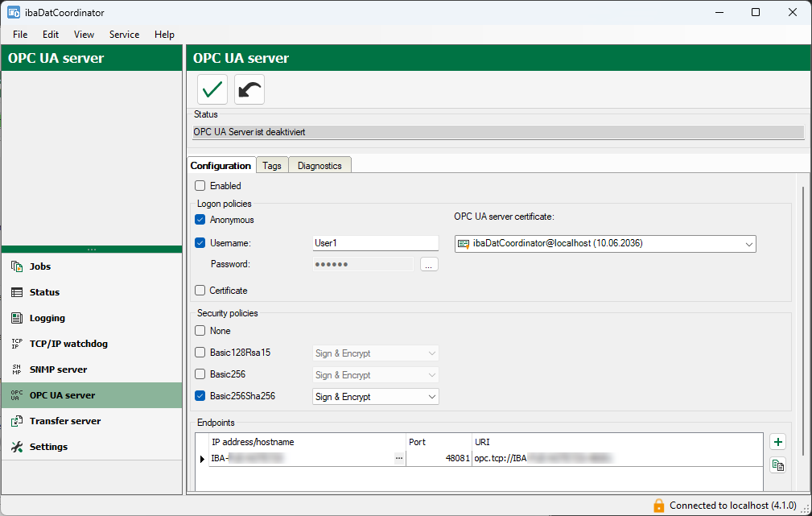Click the URI column header
The width and height of the screenshot is (812, 516).
pos(617,442)
